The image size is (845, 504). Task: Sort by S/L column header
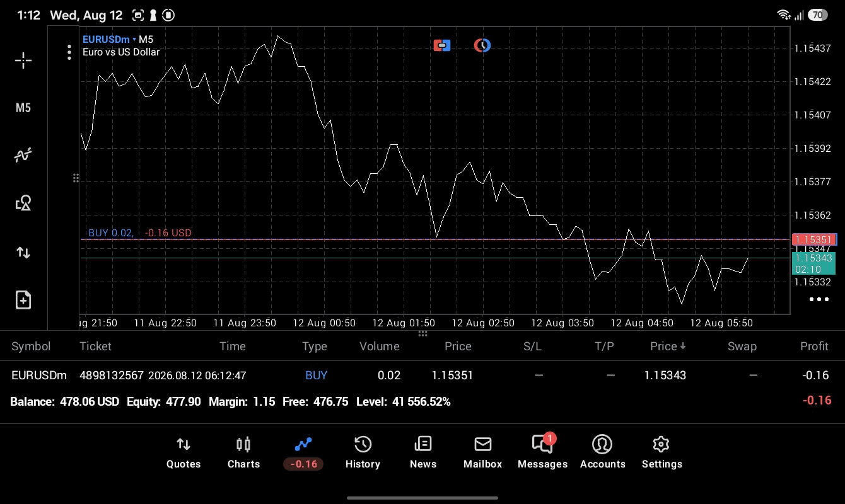click(532, 346)
